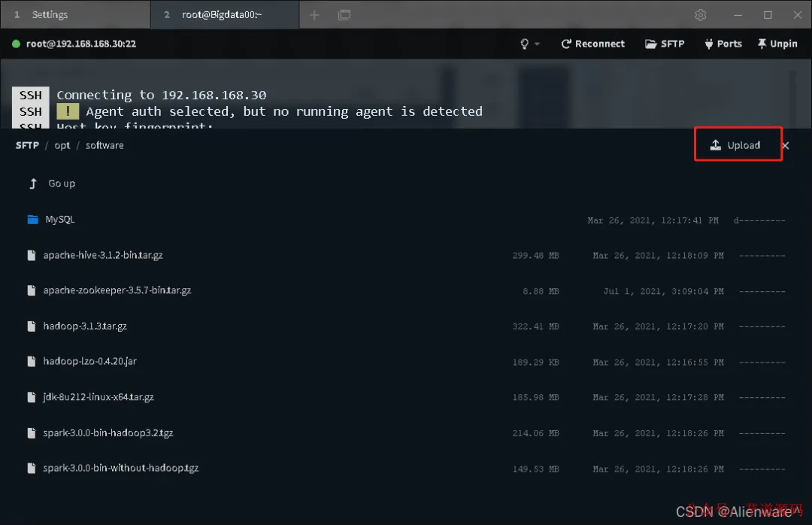Click file icon of spark-3.0.0-bin-hadoop3.2
This screenshot has width=812, height=525.
[32, 432]
